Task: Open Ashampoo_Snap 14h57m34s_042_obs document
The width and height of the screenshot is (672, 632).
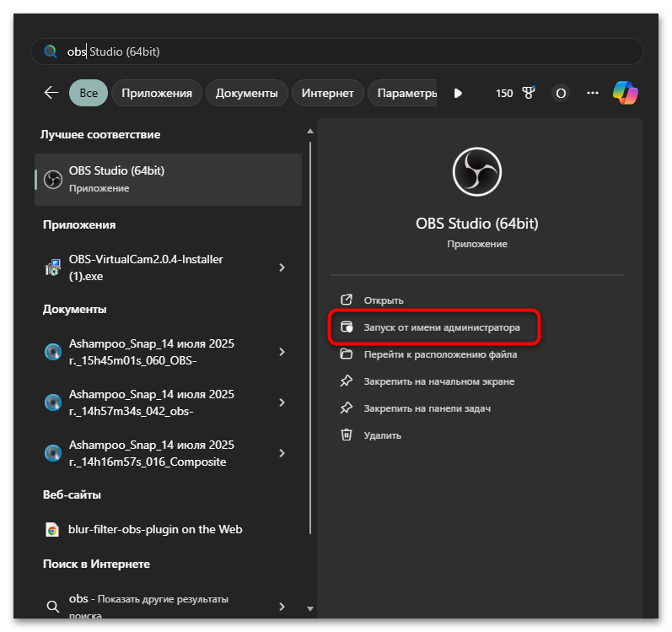Action: pyautogui.click(x=168, y=402)
